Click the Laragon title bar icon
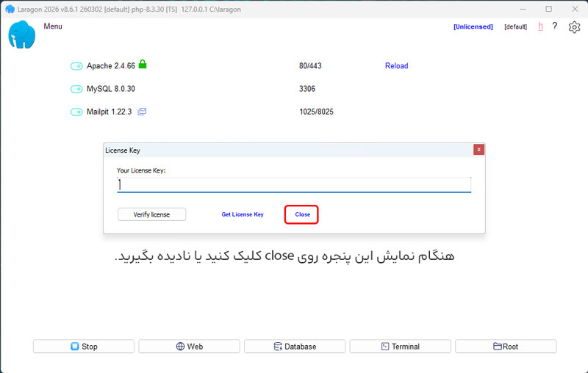 (10, 9)
